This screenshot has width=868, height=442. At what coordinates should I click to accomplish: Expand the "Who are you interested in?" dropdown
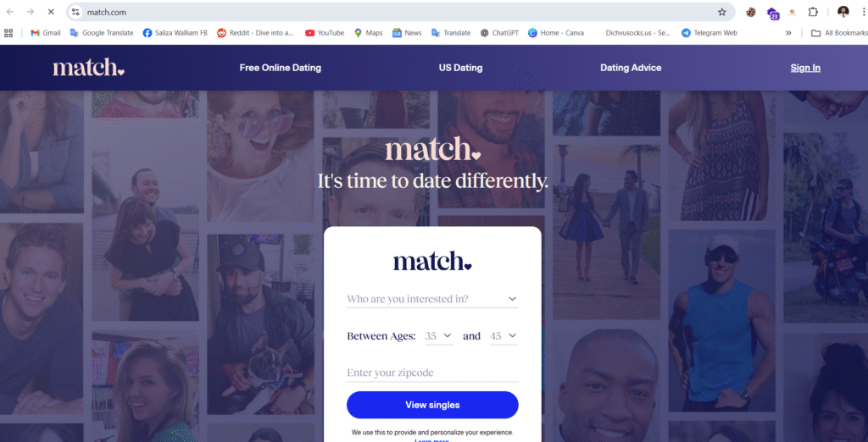click(432, 299)
